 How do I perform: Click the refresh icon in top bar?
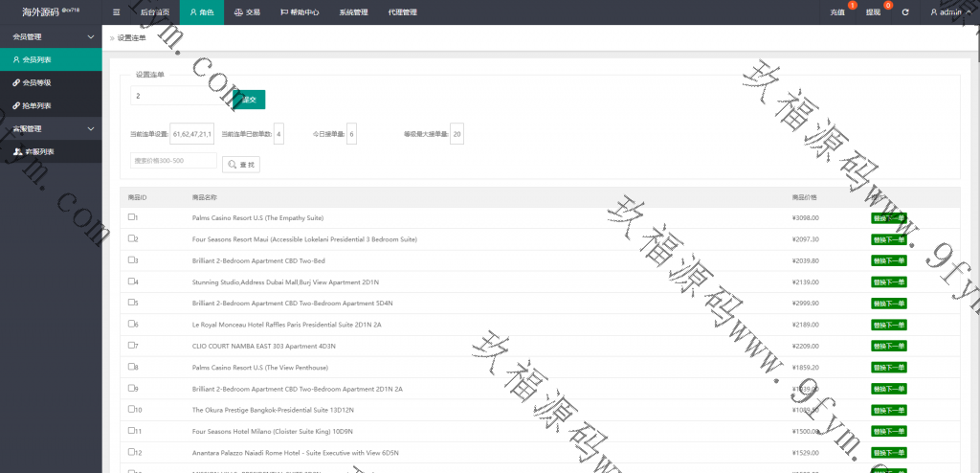pos(904,12)
